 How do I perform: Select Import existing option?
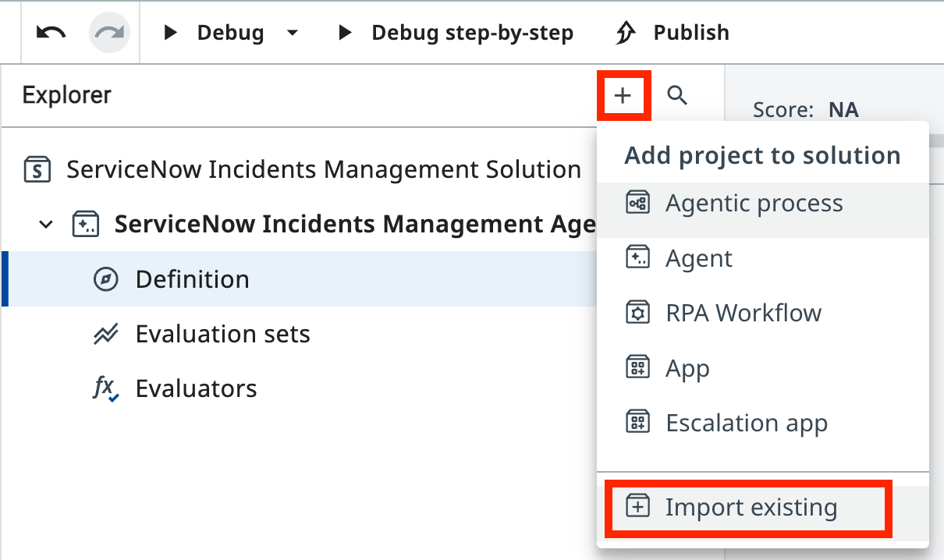tap(751, 508)
